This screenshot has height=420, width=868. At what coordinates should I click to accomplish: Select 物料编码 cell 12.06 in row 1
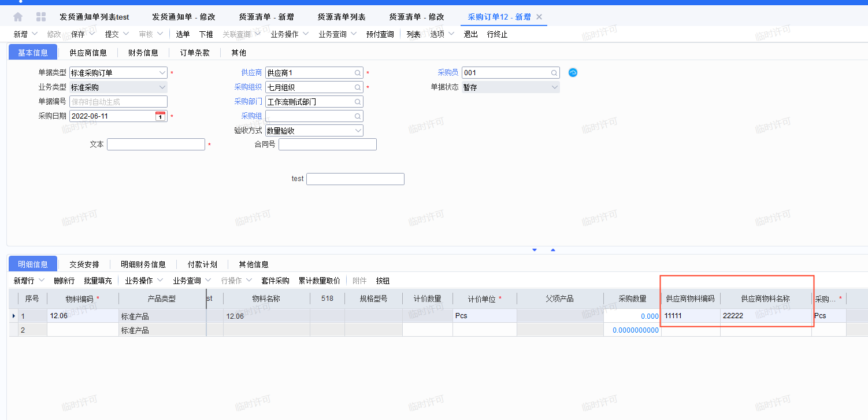[83, 316]
